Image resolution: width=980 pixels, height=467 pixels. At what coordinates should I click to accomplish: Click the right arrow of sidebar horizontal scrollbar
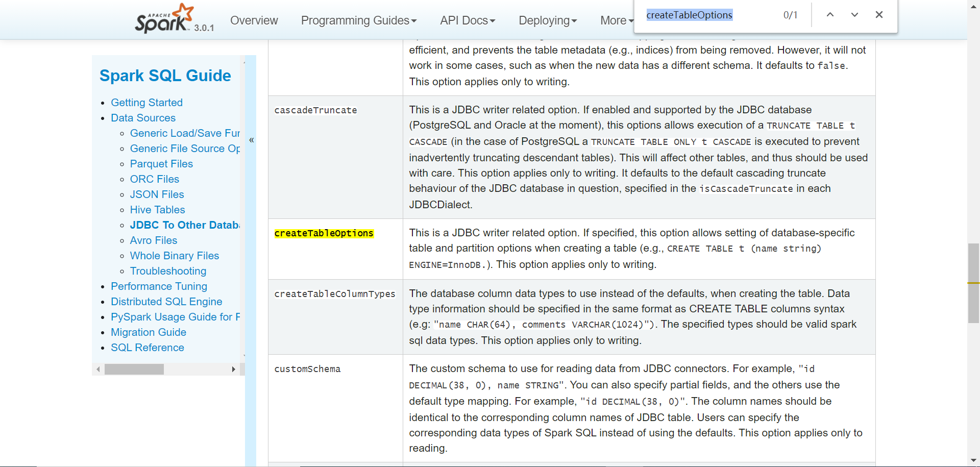[x=234, y=369]
